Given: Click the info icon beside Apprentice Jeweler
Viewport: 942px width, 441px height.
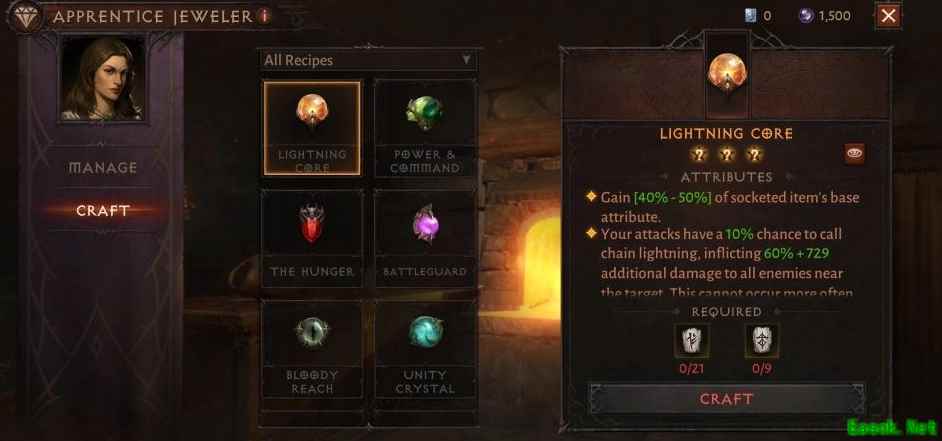Looking at the screenshot, I should [264, 16].
